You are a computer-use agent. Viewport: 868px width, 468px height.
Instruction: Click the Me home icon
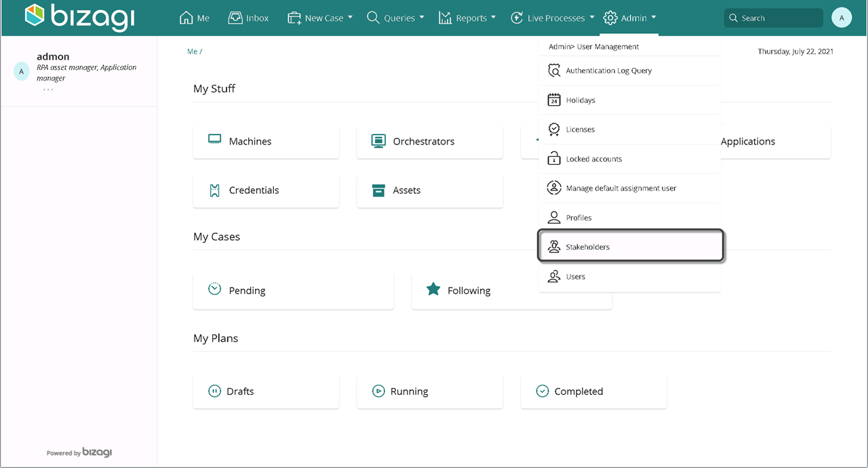point(186,18)
